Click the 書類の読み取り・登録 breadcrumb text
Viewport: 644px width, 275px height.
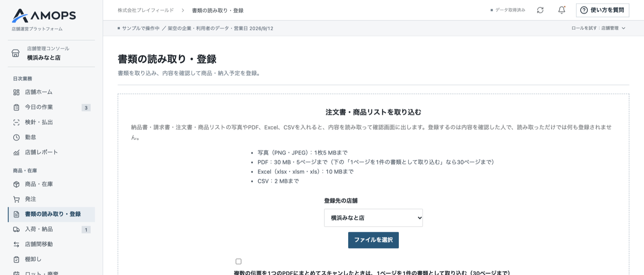point(218,10)
